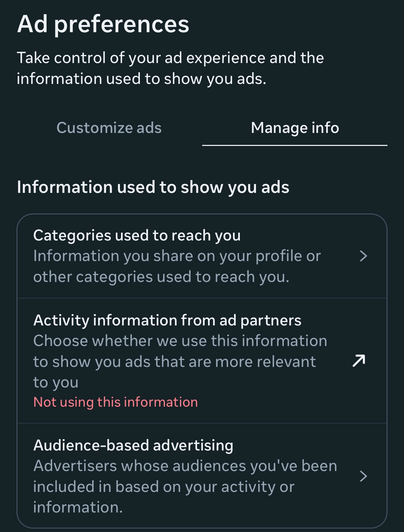Click 'included in based on your activity' line
The width and height of the screenshot is (404, 532).
pyautogui.click(x=164, y=487)
